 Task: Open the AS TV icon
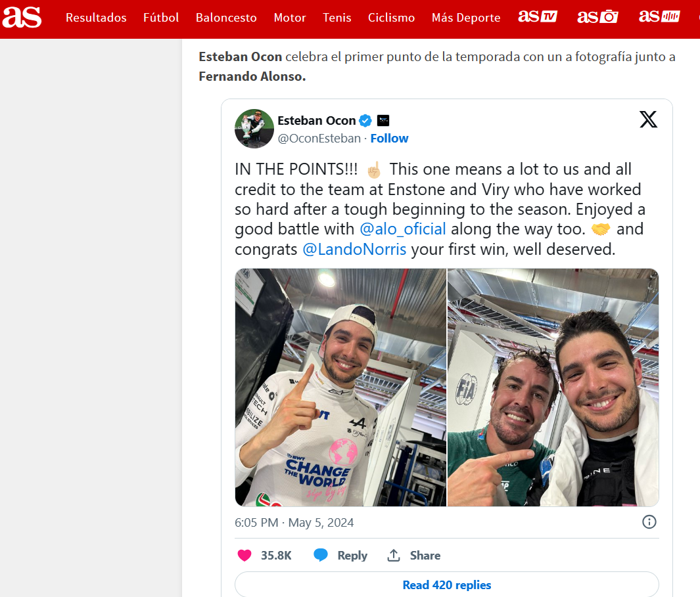(538, 16)
